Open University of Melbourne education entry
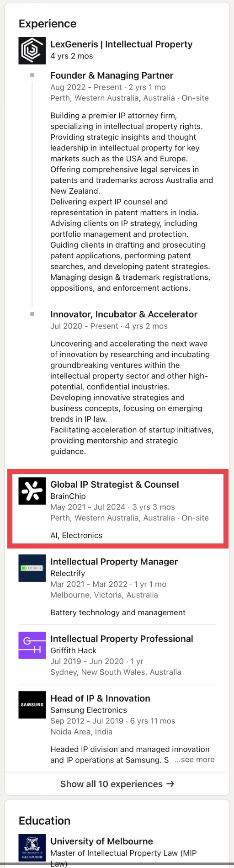This screenshot has width=234, height=868. (x=101, y=841)
